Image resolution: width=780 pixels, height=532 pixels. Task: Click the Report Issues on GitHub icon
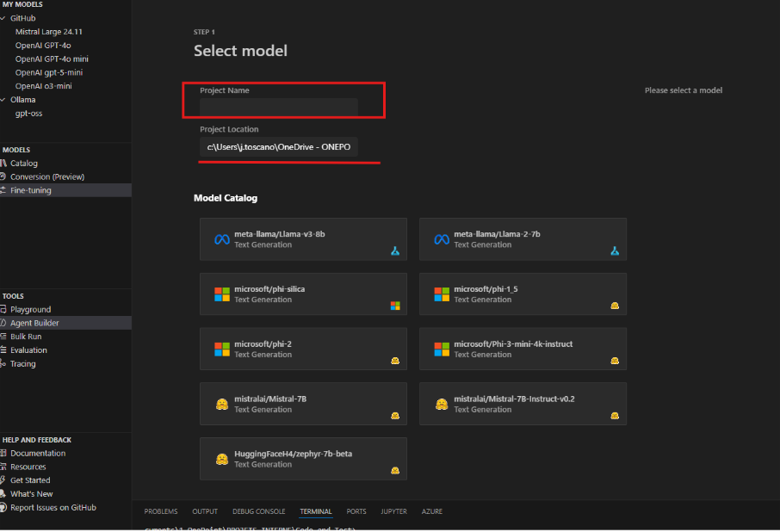tap(3, 508)
